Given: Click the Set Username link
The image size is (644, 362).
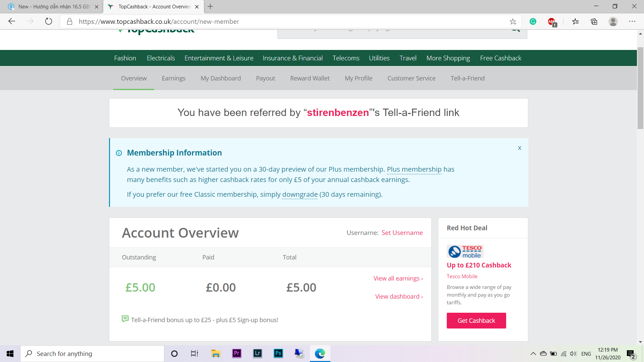Looking at the screenshot, I should 402,233.
